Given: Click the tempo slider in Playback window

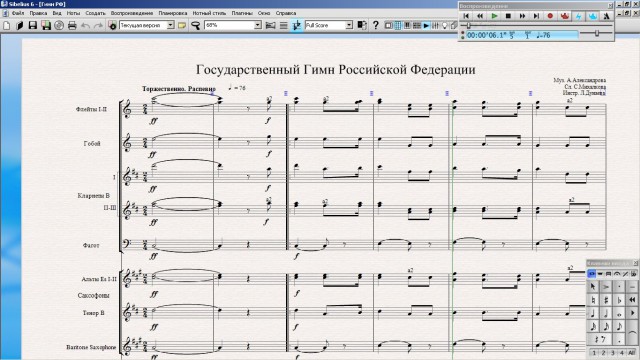Looking at the screenshot, I should (597, 33).
